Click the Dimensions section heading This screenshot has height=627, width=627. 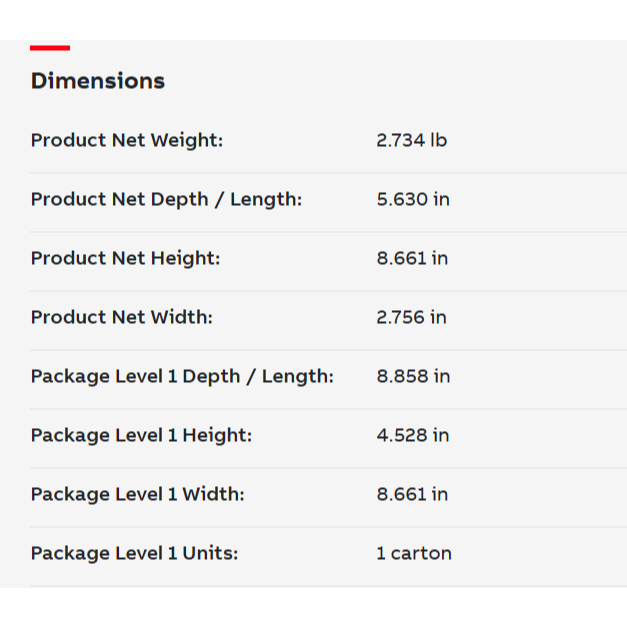coord(98,81)
